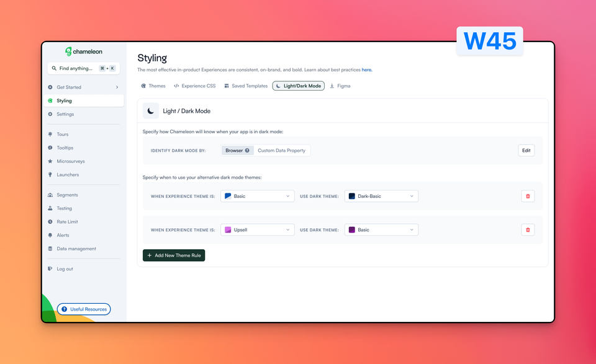Click the Find anything search field

click(x=84, y=68)
